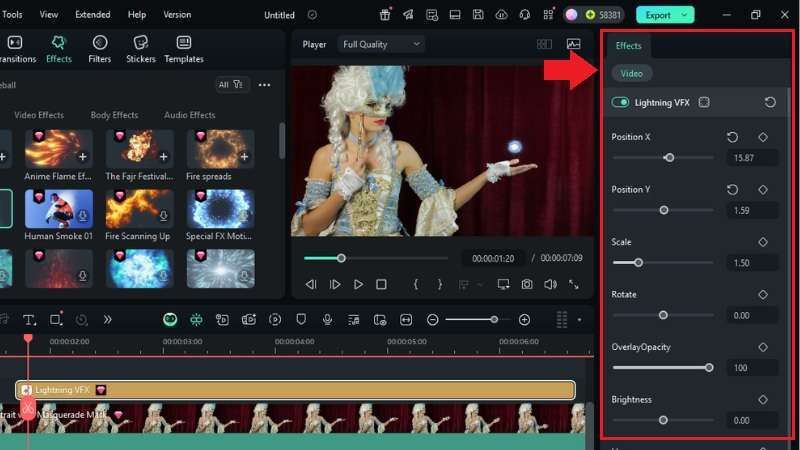Select the timeline Text tool icon
The width and height of the screenshot is (800, 450).
(x=29, y=320)
